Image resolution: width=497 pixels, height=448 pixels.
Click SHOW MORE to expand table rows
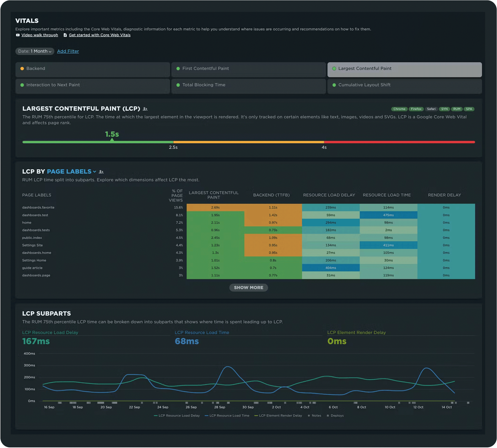(x=248, y=288)
